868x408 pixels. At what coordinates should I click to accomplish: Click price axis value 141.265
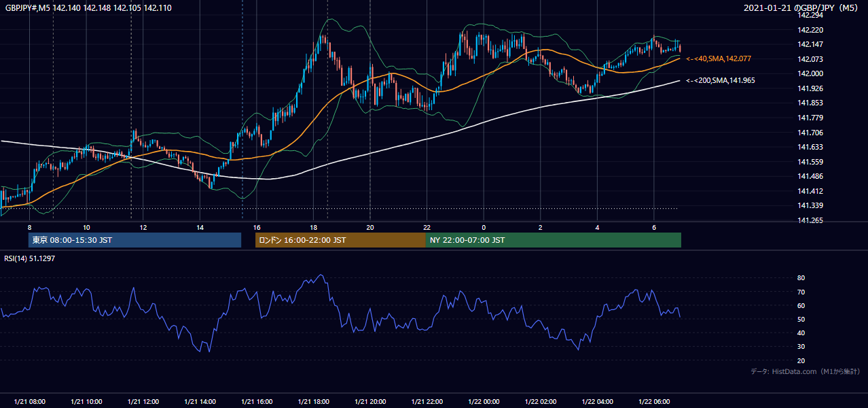[x=810, y=220]
